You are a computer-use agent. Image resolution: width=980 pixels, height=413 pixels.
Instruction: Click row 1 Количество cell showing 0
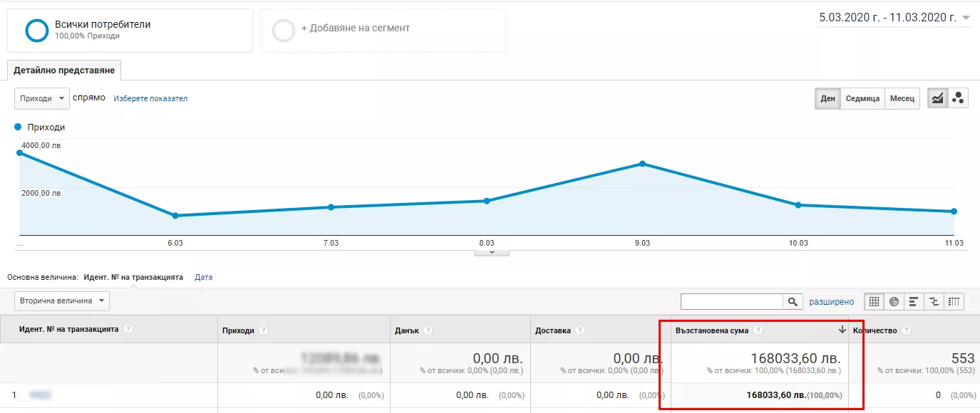[938, 394]
